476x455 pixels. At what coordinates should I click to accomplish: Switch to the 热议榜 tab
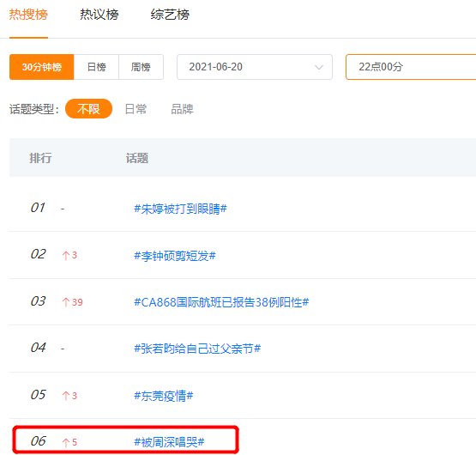click(99, 15)
